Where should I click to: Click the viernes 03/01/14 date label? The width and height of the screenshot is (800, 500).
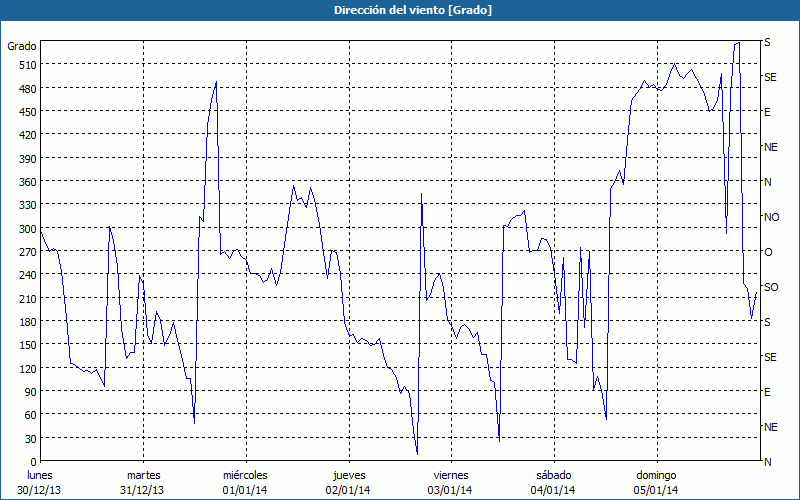[x=451, y=482]
